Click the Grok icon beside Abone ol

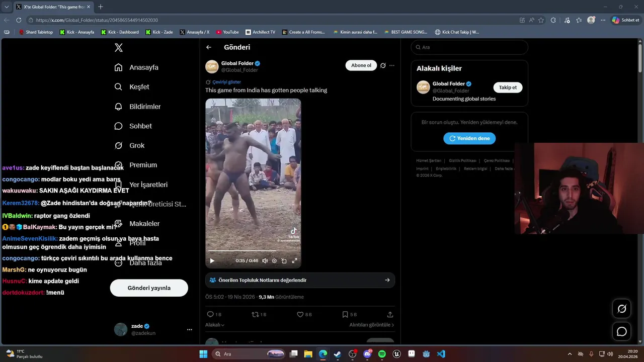(x=383, y=65)
